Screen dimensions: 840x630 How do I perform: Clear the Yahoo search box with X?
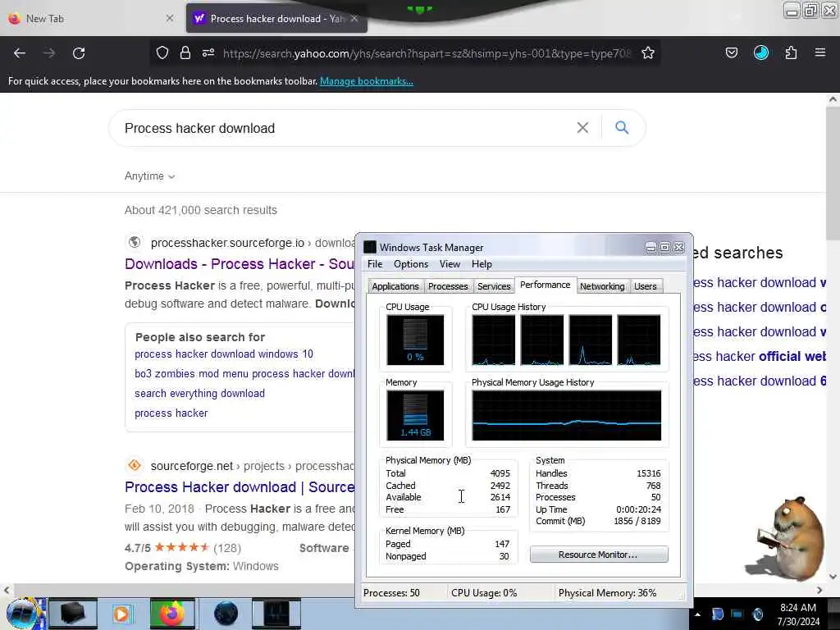(582, 127)
